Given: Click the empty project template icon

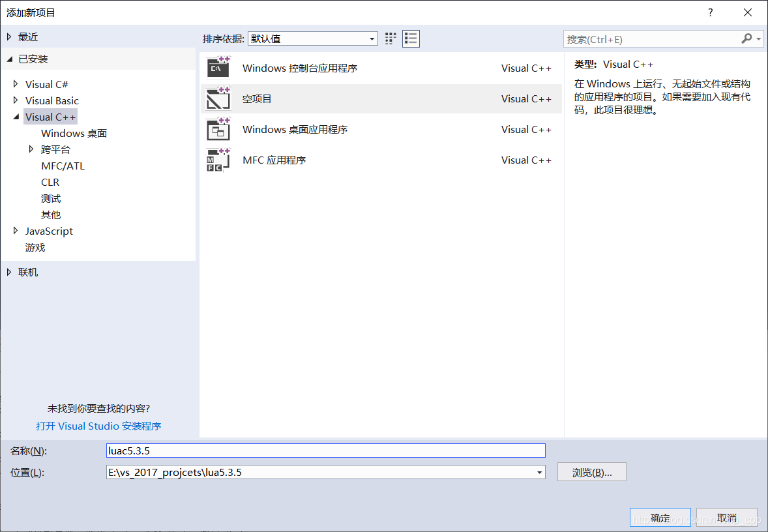Looking at the screenshot, I should [x=218, y=98].
